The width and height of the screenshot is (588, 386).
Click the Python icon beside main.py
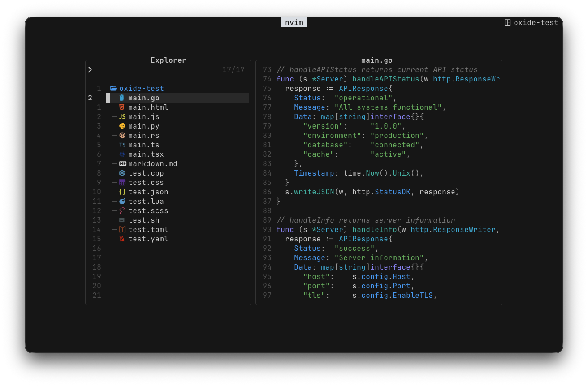pos(122,126)
